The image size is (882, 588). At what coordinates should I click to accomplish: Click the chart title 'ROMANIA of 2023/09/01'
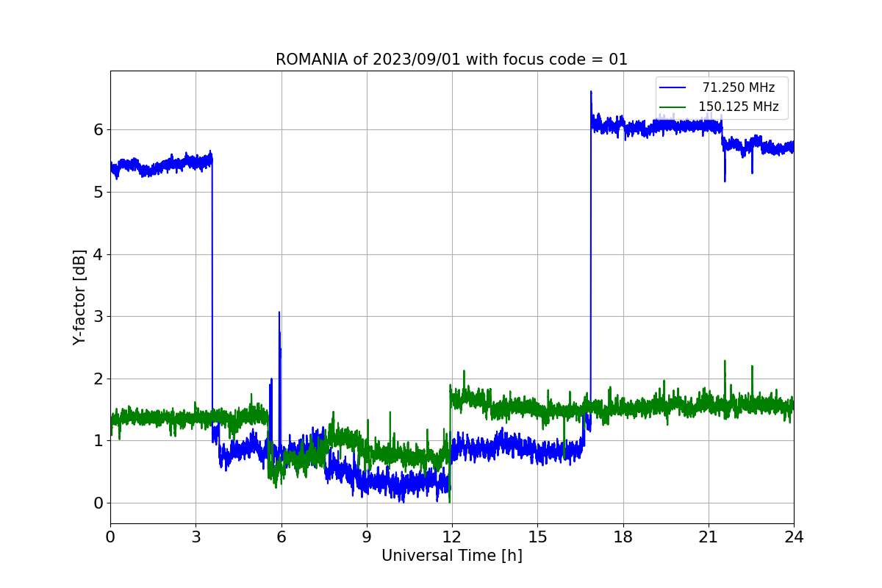[451, 60]
